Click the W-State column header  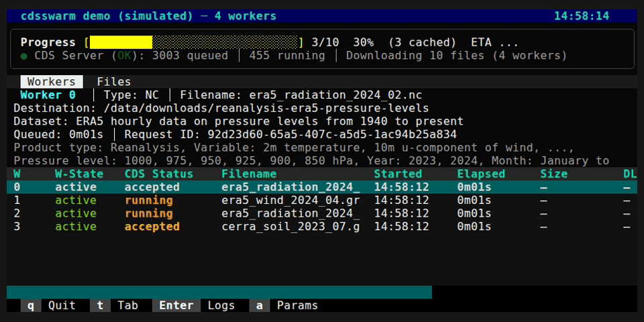(x=79, y=174)
